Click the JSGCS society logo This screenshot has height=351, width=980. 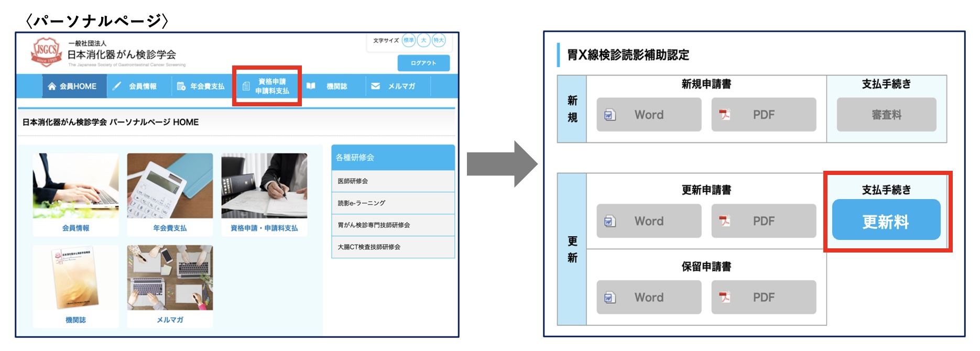46,52
